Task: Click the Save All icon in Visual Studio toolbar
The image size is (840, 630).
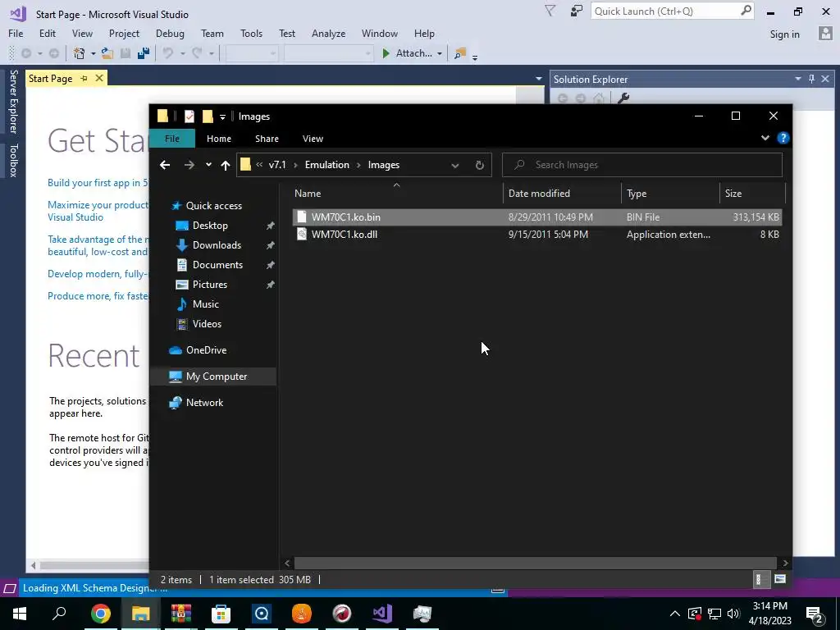Action: [143, 53]
